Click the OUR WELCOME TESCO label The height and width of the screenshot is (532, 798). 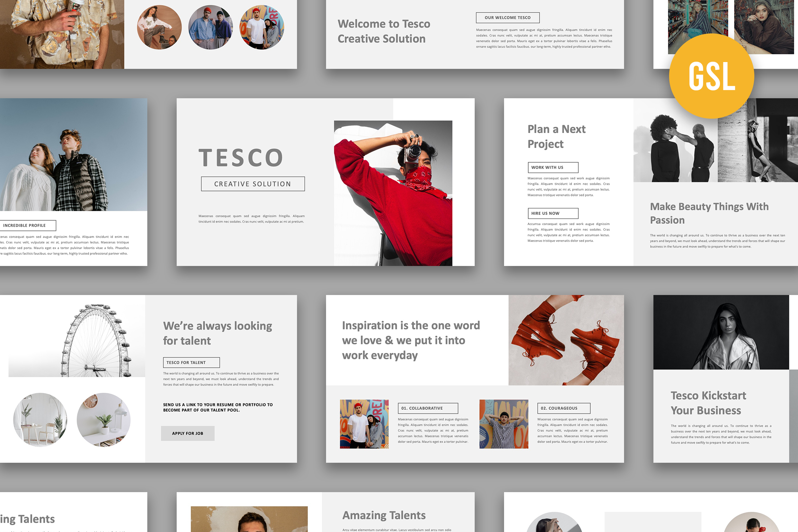[x=507, y=18]
